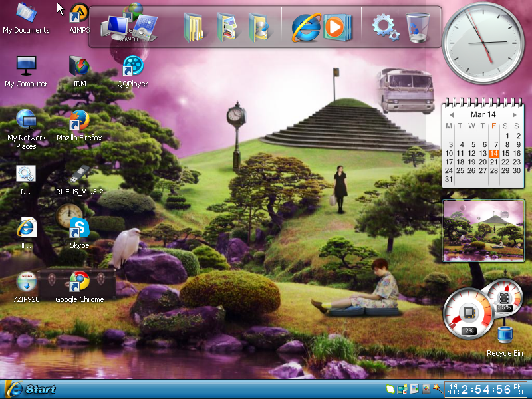Select highlighted date 14 in calendar
This screenshot has height=399, width=532.
tap(494, 154)
